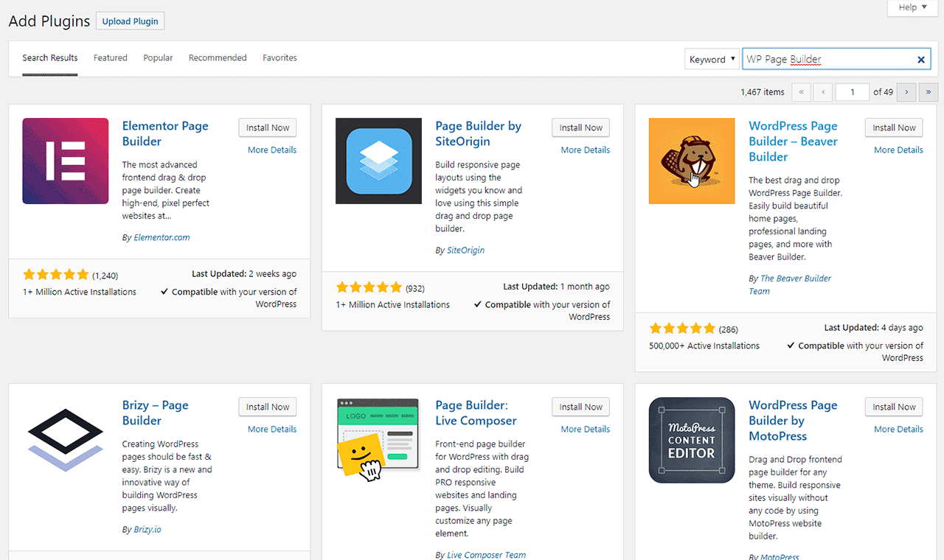Click the "Add Plugins" page heading
The width and height of the screenshot is (944, 560).
point(49,21)
